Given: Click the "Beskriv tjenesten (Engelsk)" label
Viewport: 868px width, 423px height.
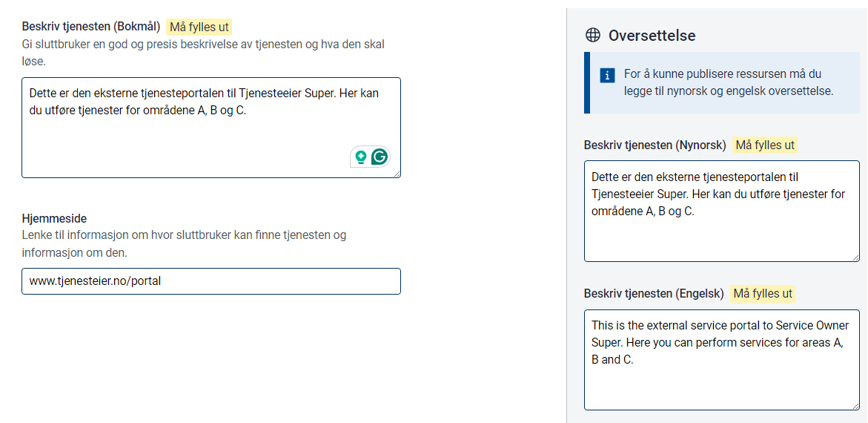Looking at the screenshot, I should (654, 294).
